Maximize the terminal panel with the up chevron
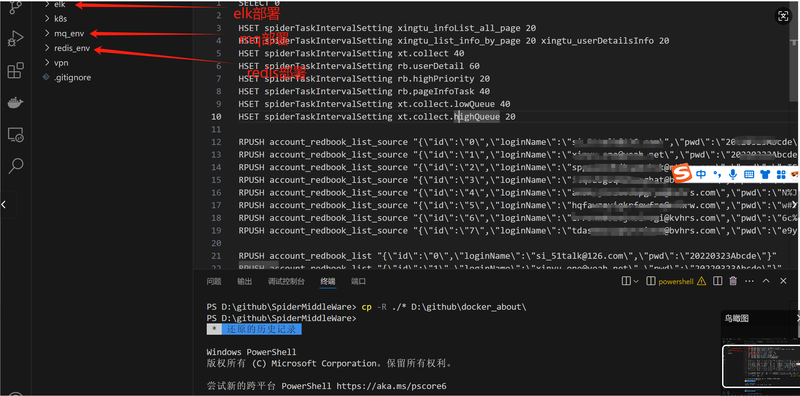This screenshot has width=800, height=396. click(766, 281)
